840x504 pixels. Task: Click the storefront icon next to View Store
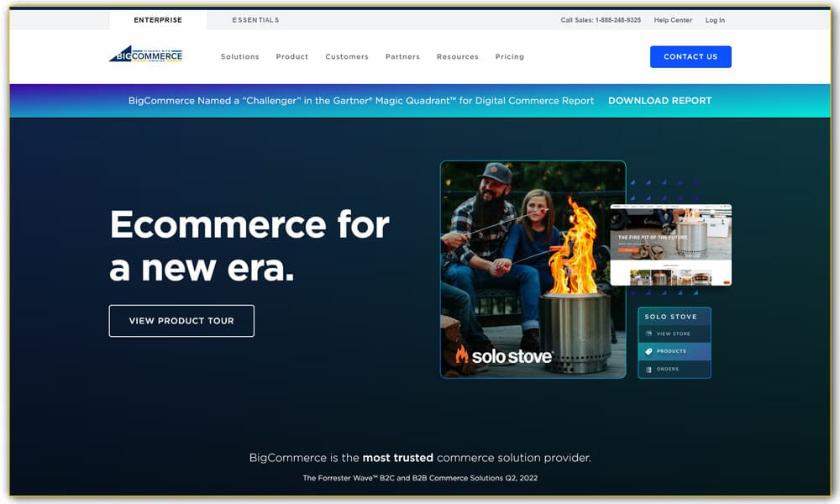pos(649,333)
